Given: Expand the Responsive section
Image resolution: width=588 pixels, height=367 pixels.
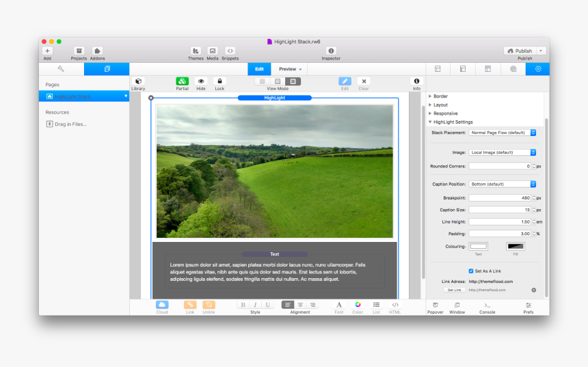Looking at the screenshot, I should click(x=430, y=113).
